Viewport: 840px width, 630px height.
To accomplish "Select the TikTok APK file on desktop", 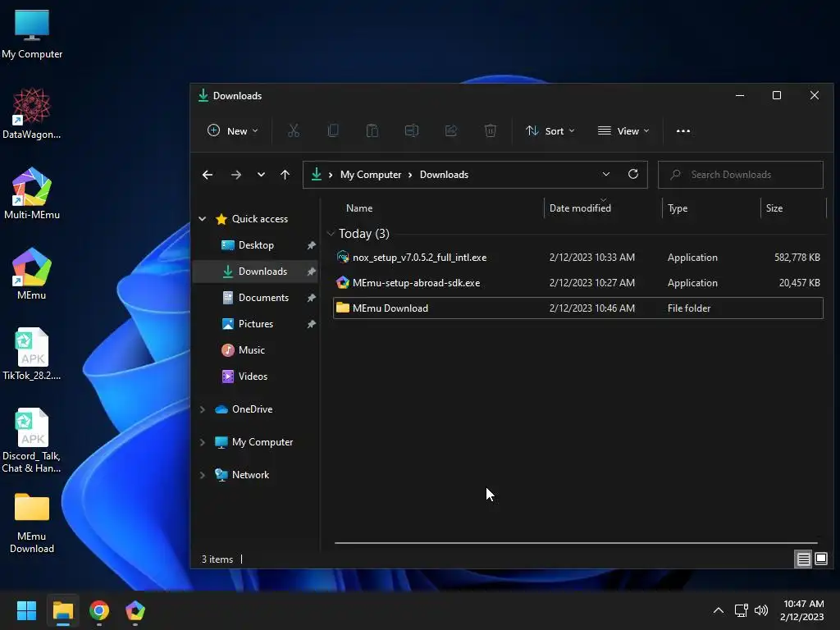I will (32, 354).
